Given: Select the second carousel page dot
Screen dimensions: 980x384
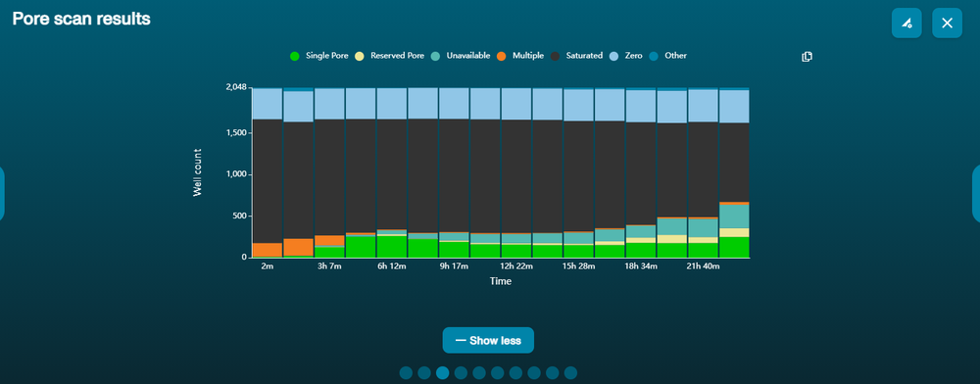Looking at the screenshot, I should [x=424, y=373].
